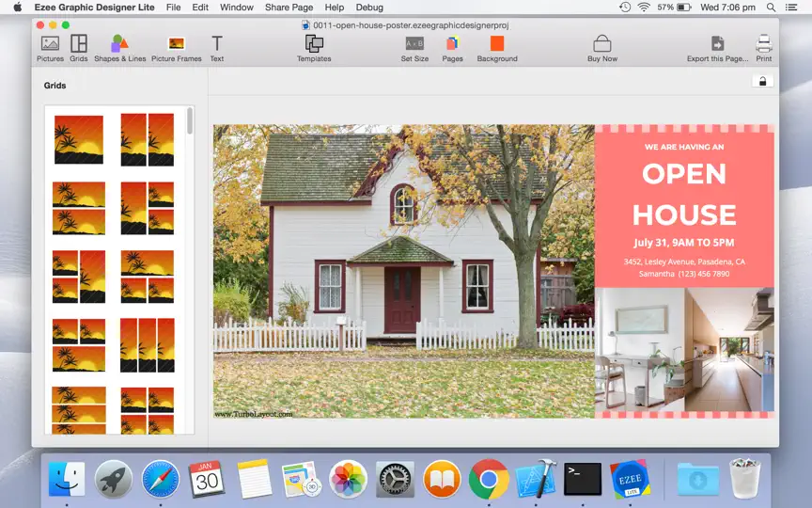The width and height of the screenshot is (812, 508).
Task: Select the single-image grid layout thumbnail
Action: [x=79, y=139]
